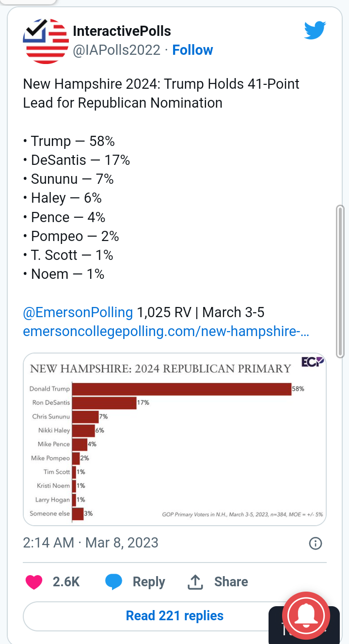
Task: Click the @IAPolls2022 handle
Action: (x=116, y=50)
